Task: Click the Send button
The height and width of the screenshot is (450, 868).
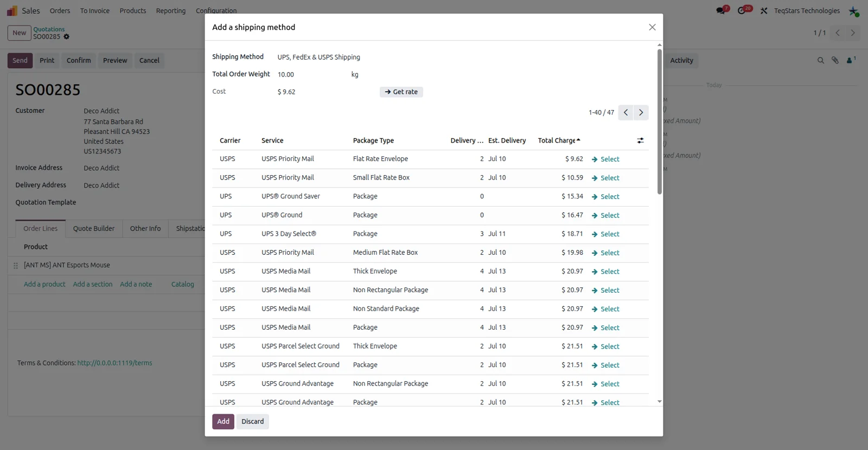Action: (x=20, y=61)
